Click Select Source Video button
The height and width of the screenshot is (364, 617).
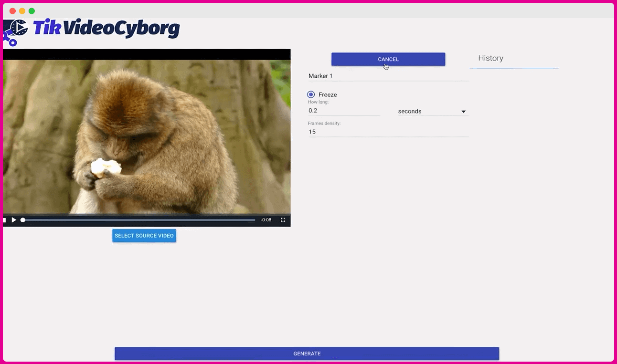tap(144, 236)
